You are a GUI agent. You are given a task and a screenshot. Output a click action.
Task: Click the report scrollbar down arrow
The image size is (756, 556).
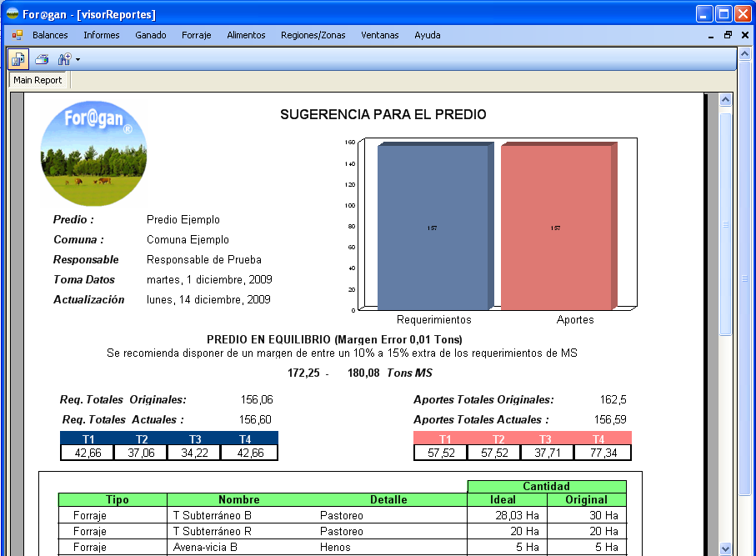pos(724,548)
